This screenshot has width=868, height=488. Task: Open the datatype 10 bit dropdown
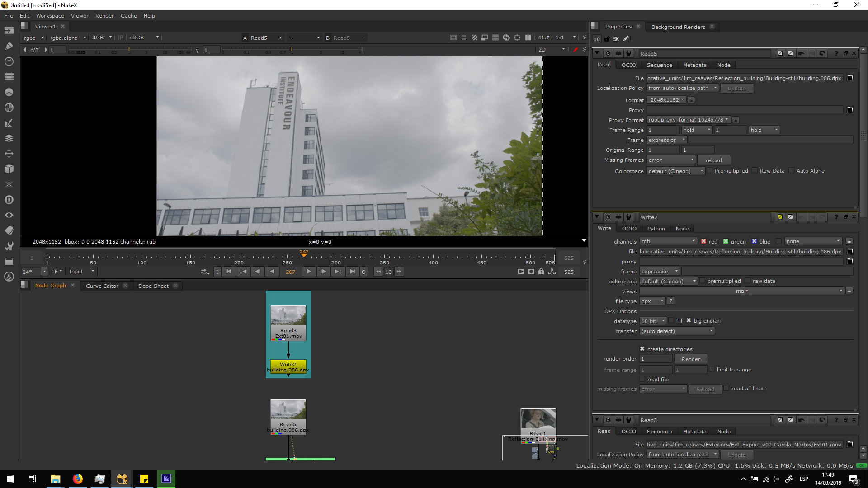653,321
